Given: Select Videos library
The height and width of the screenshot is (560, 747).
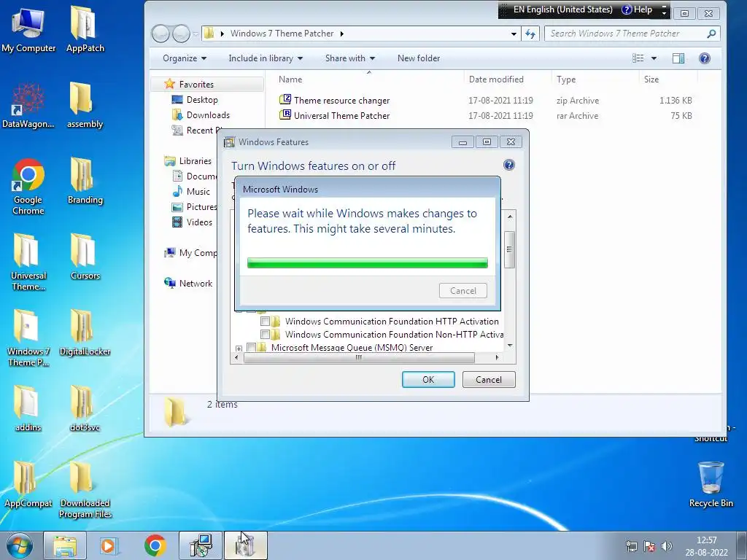Looking at the screenshot, I should [x=199, y=222].
